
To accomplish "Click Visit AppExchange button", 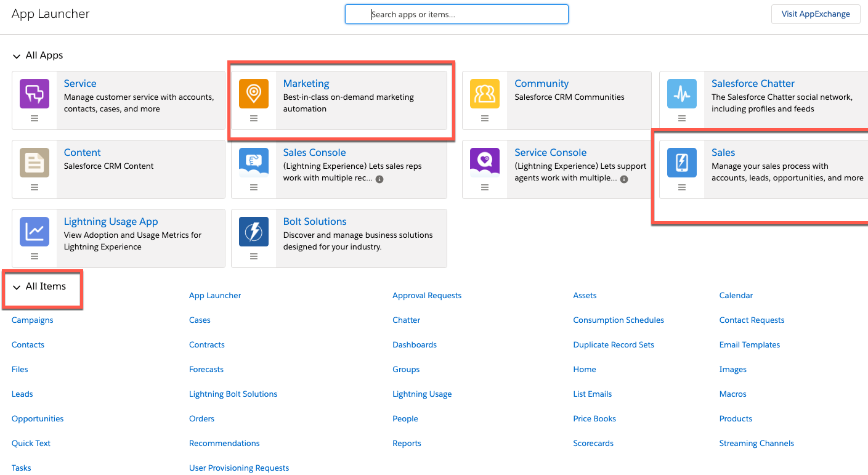I will click(816, 14).
